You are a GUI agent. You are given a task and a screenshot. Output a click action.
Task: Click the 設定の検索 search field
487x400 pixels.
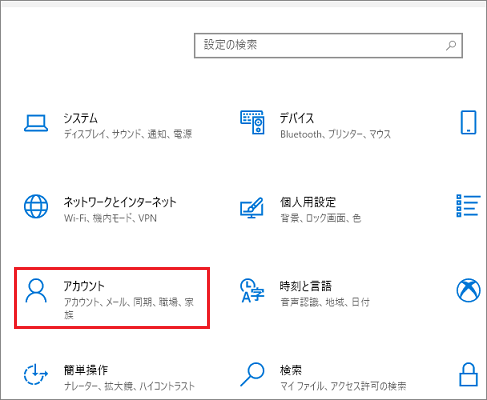[x=328, y=45]
